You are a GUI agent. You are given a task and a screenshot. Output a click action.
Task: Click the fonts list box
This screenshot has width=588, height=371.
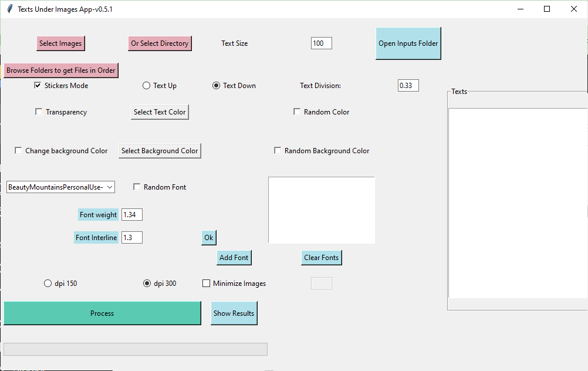(x=322, y=210)
